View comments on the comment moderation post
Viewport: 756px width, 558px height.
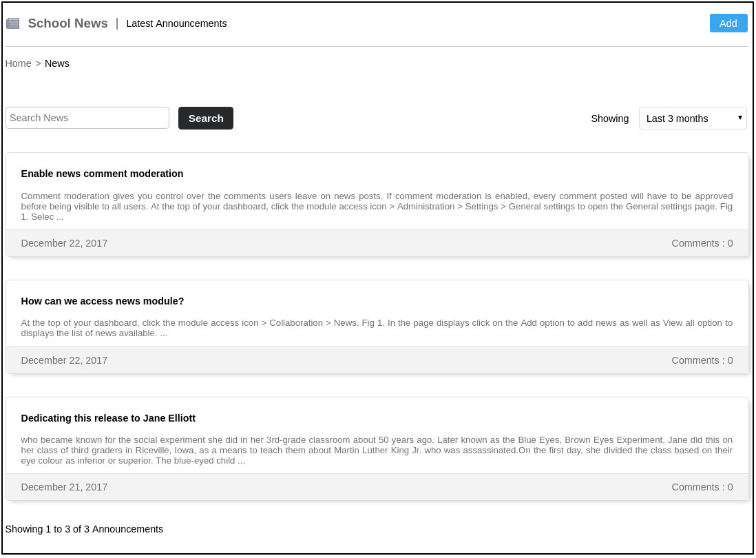coord(702,243)
